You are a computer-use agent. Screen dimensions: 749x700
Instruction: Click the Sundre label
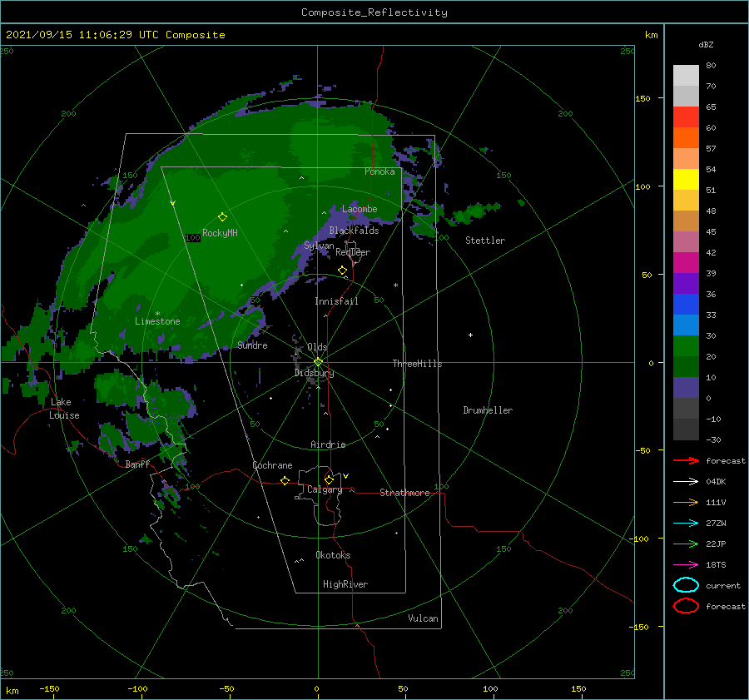pyautogui.click(x=252, y=345)
